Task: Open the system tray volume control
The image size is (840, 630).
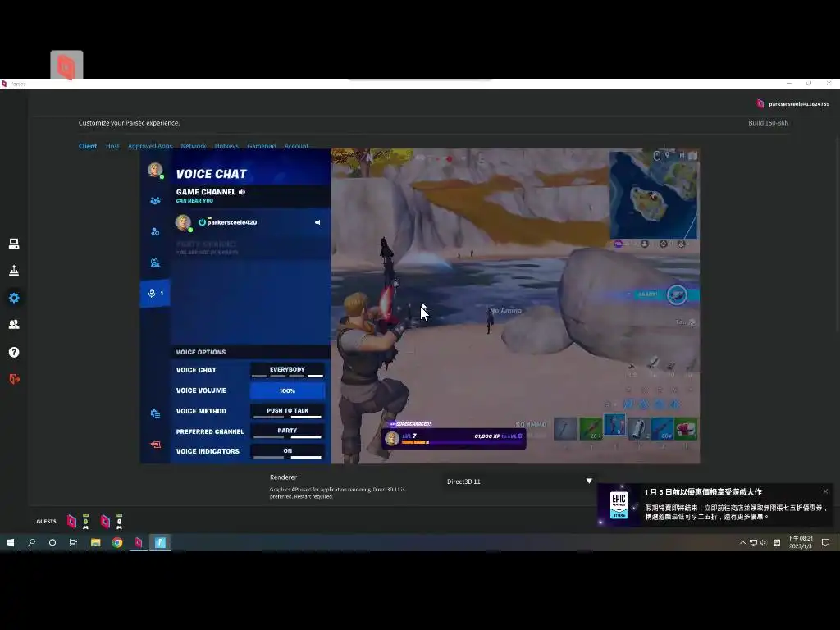Action: coord(764,543)
